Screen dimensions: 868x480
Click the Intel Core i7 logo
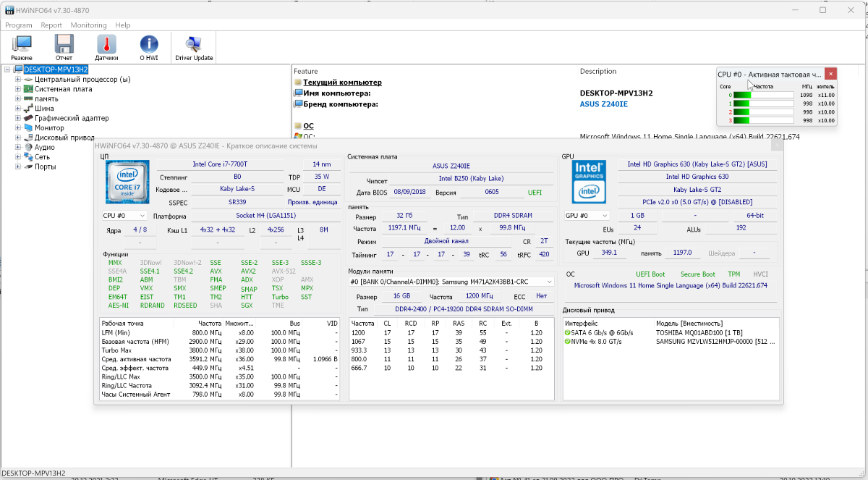[x=127, y=182]
